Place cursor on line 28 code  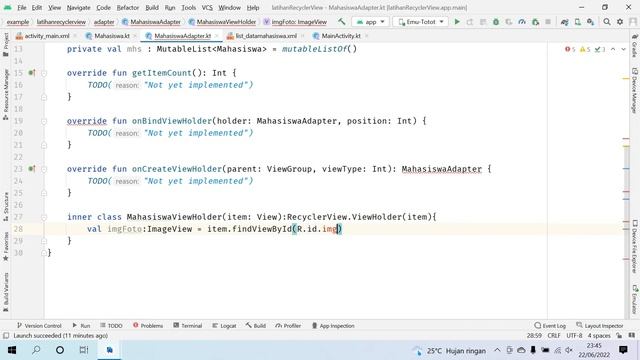214,229
